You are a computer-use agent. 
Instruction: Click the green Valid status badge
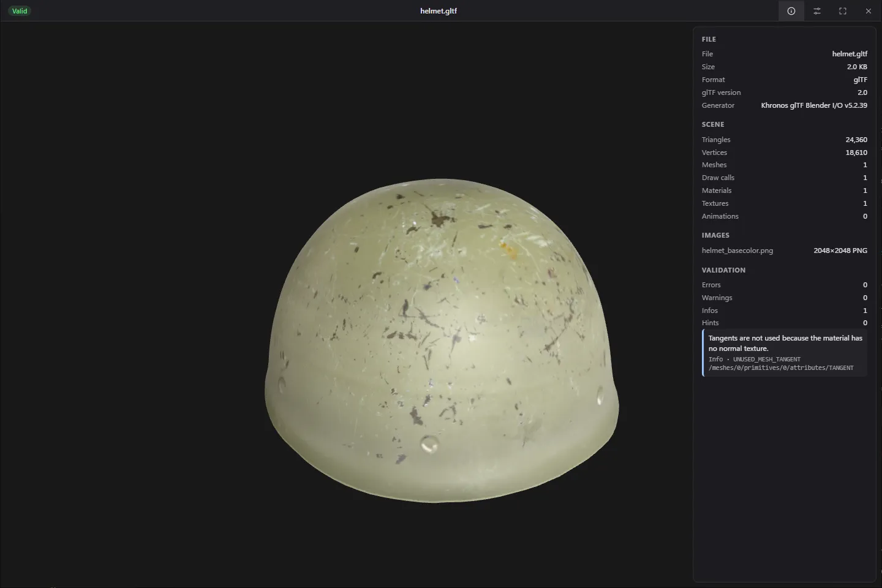(x=20, y=11)
